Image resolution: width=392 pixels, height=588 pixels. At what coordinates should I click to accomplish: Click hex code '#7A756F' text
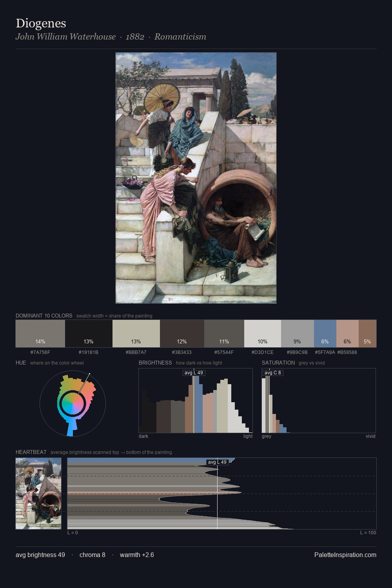(x=40, y=352)
